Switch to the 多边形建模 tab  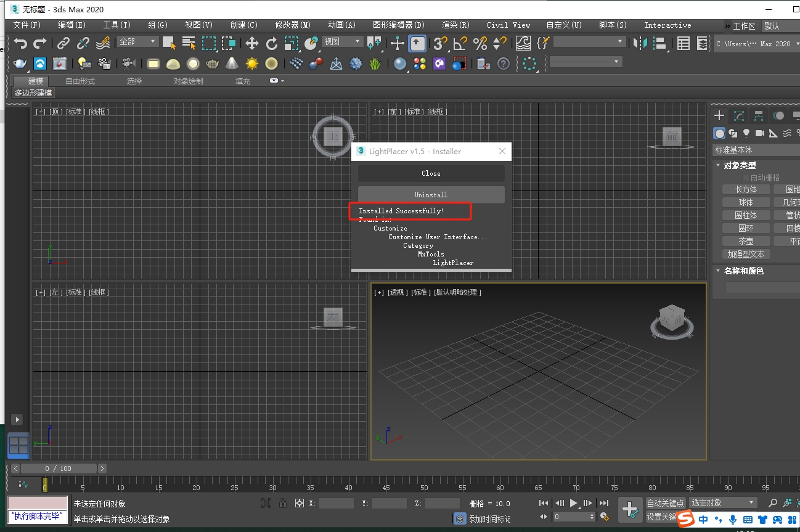click(33, 92)
